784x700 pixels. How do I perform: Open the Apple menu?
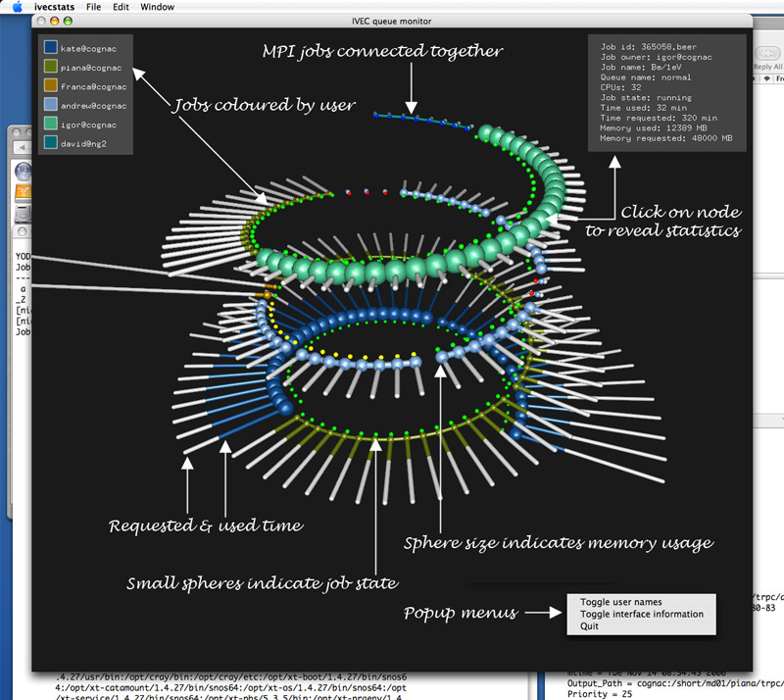(17, 7)
